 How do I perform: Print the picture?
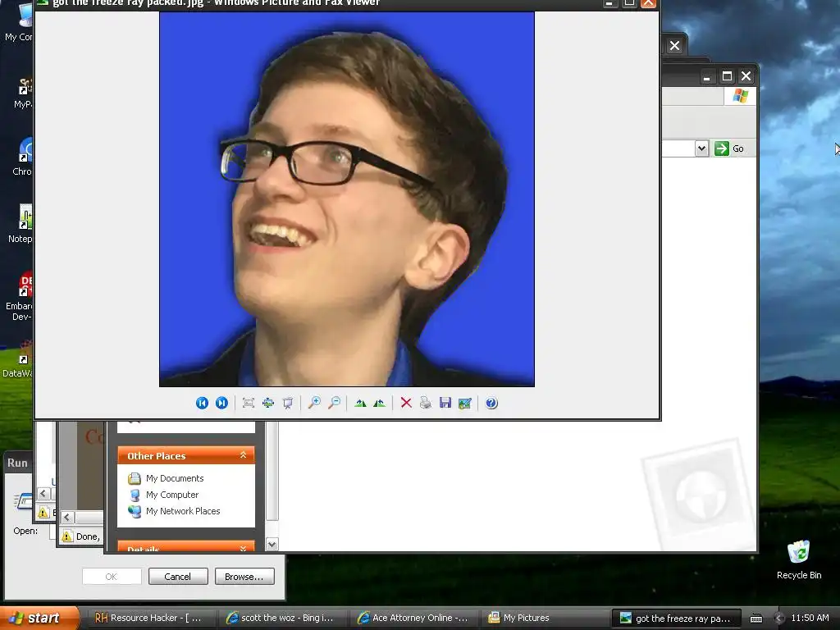click(426, 403)
